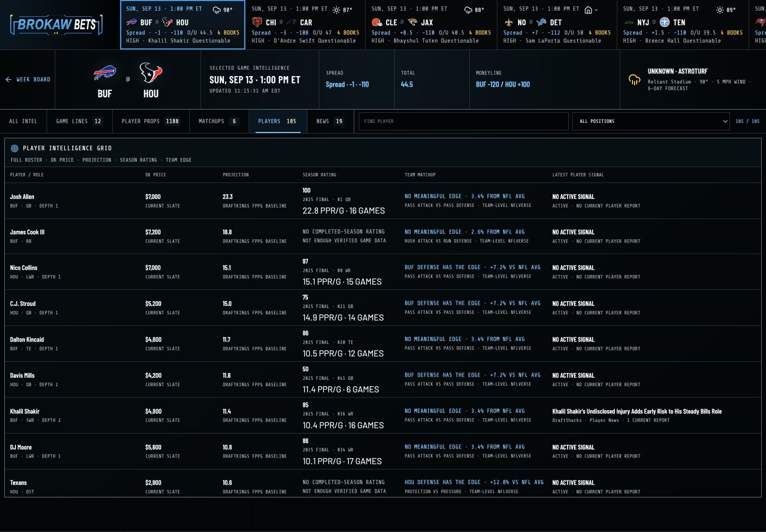The height and width of the screenshot is (532, 766).
Task: Click the Projection column header
Action: (236, 174)
